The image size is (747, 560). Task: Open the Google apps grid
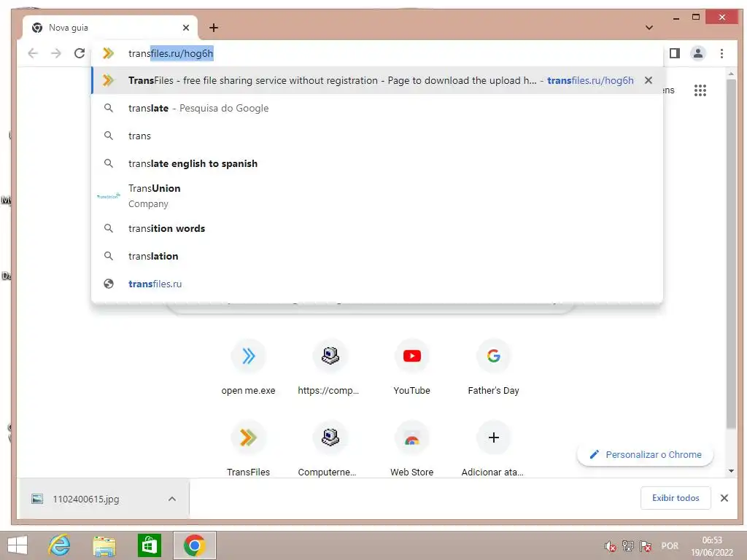point(700,90)
